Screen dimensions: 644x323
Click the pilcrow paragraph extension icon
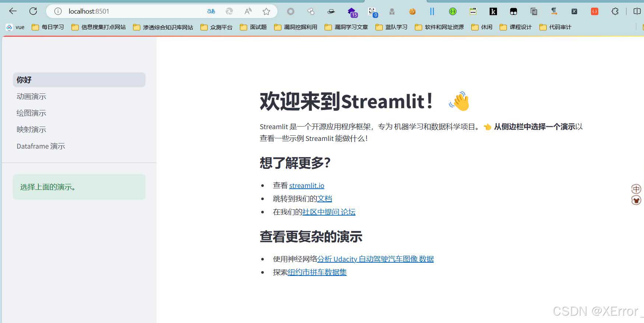[x=554, y=11]
